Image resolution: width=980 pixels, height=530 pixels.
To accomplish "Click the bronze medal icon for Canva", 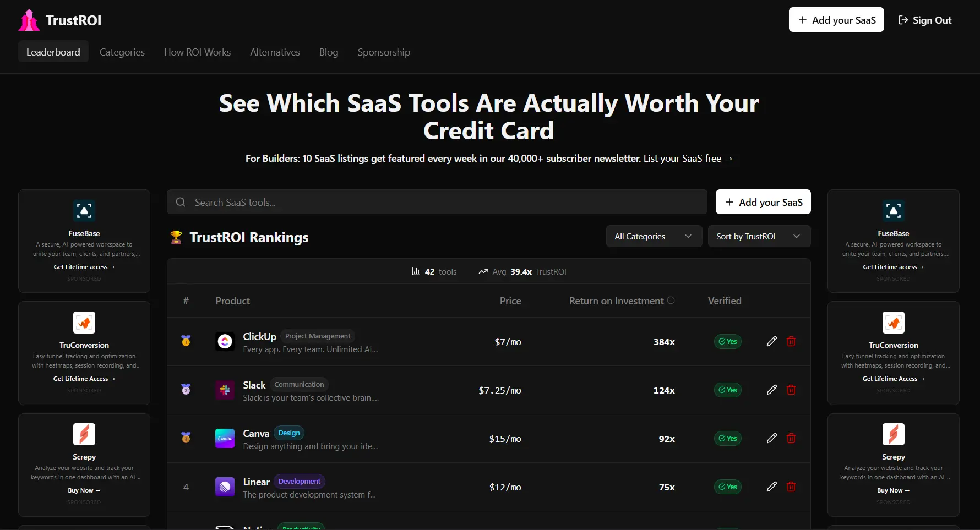I will pyautogui.click(x=186, y=438).
